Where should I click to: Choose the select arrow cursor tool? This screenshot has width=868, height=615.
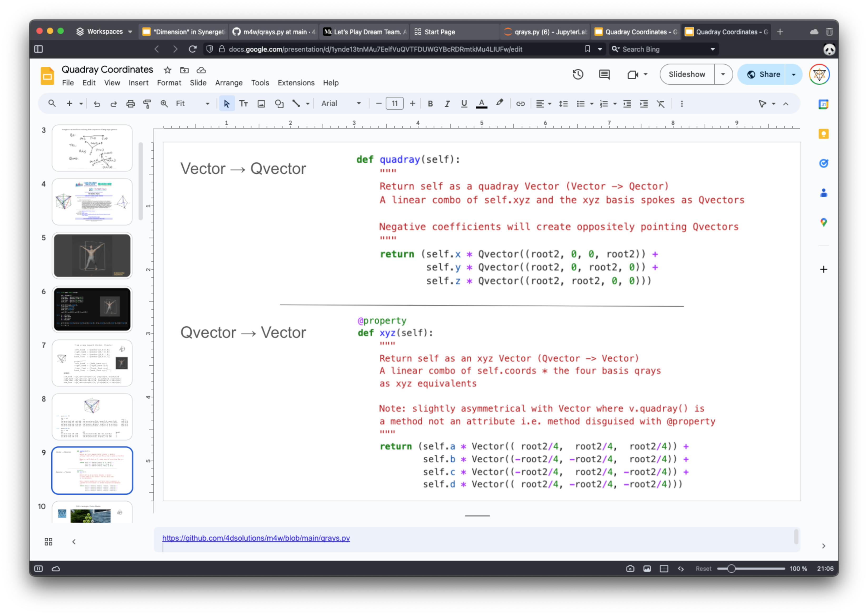(226, 103)
